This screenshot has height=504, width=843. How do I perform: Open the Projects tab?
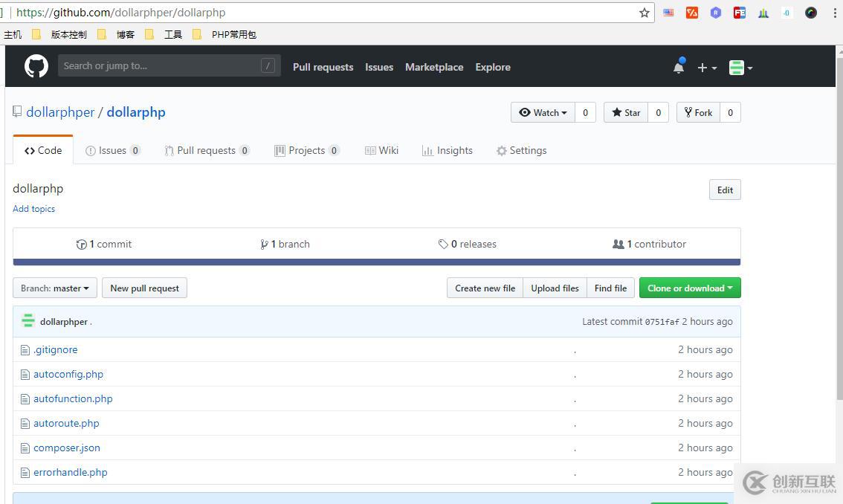(306, 151)
